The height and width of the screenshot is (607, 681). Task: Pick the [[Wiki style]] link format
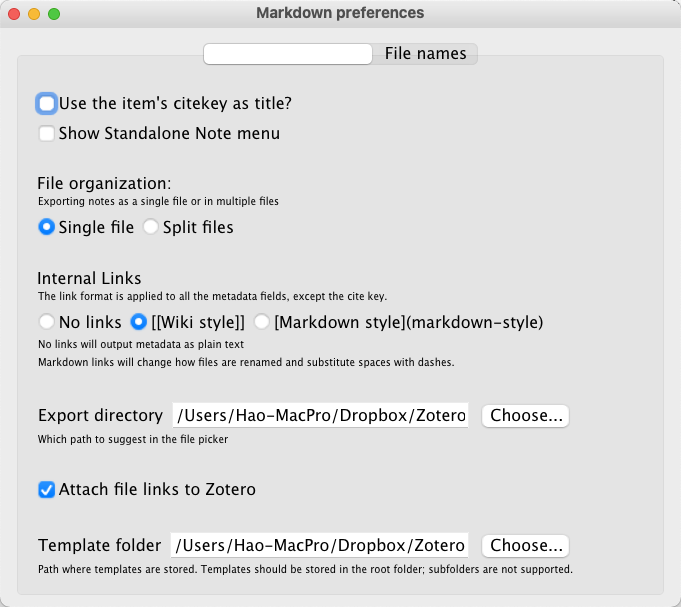click(x=140, y=322)
